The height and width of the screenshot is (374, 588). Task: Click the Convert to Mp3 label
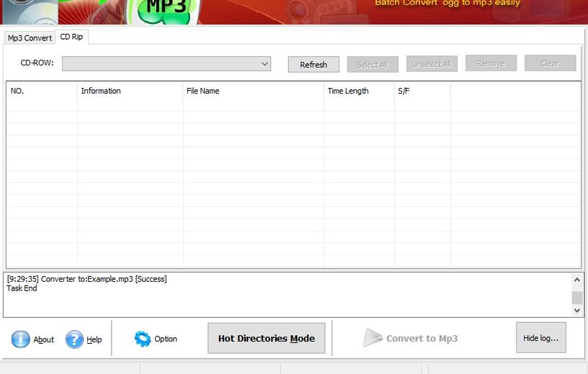point(422,339)
